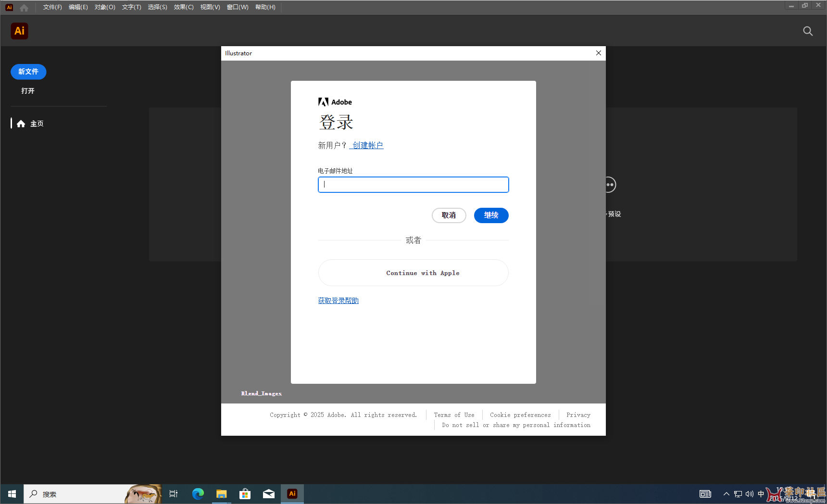This screenshot has height=504, width=827.
Task: Open Task View on taskbar
Action: 174,494
